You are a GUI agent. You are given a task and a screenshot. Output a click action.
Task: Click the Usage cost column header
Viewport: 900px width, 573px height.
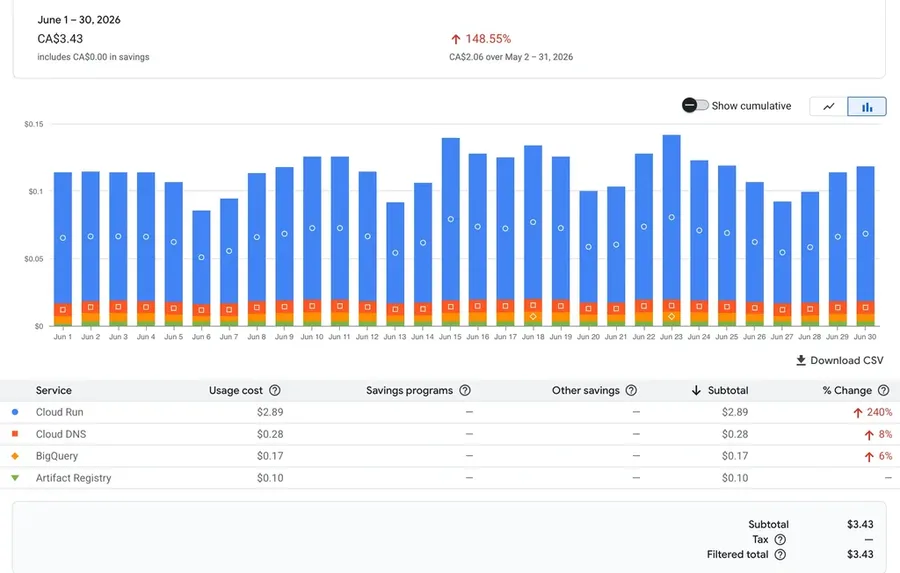tap(235, 390)
